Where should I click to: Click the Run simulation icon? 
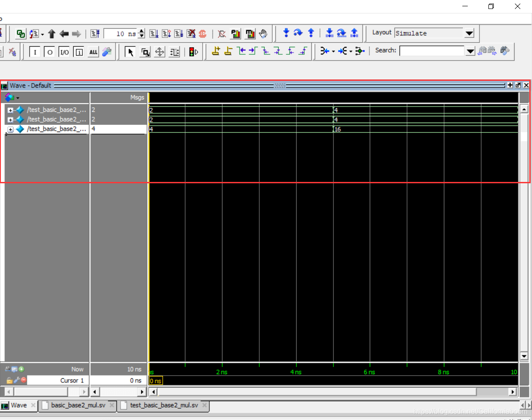pos(154,34)
